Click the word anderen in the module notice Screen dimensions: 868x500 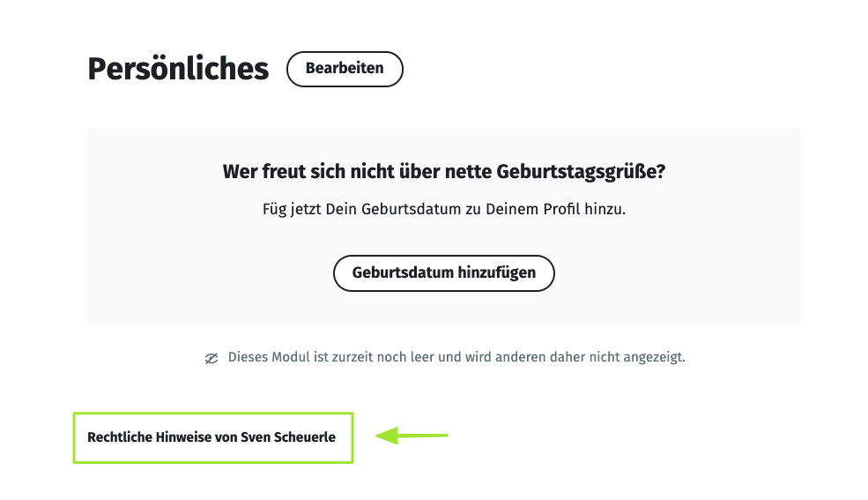tap(518, 357)
